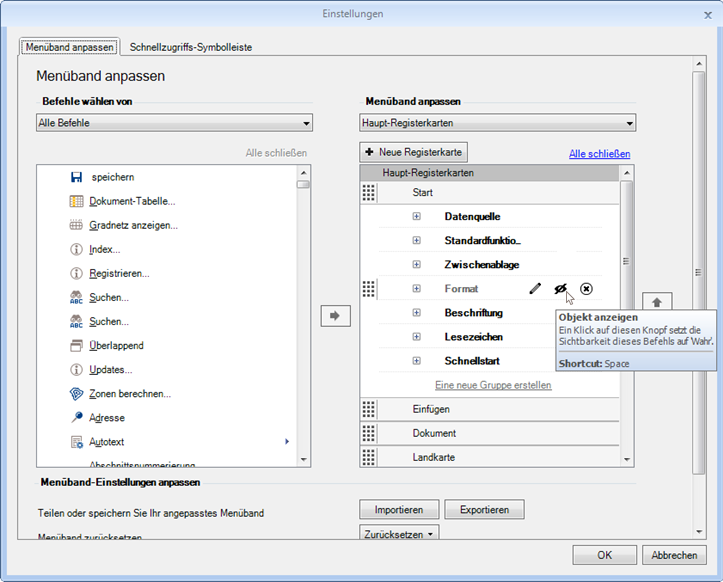The width and height of the screenshot is (723, 582).
Task: Toggle visibility eye icon for Format group
Action: tap(561, 289)
